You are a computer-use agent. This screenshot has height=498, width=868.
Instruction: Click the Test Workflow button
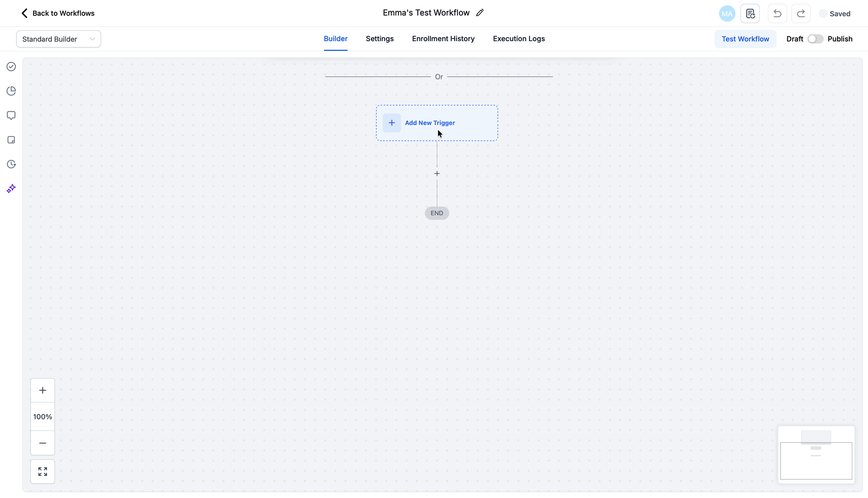(745, 39)
